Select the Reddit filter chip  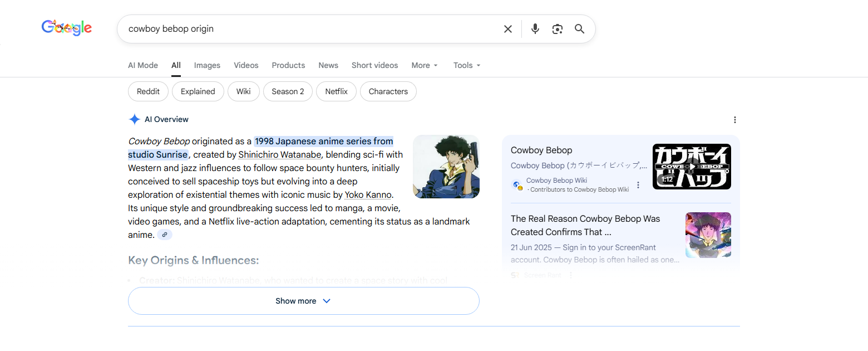coord(148,91)
